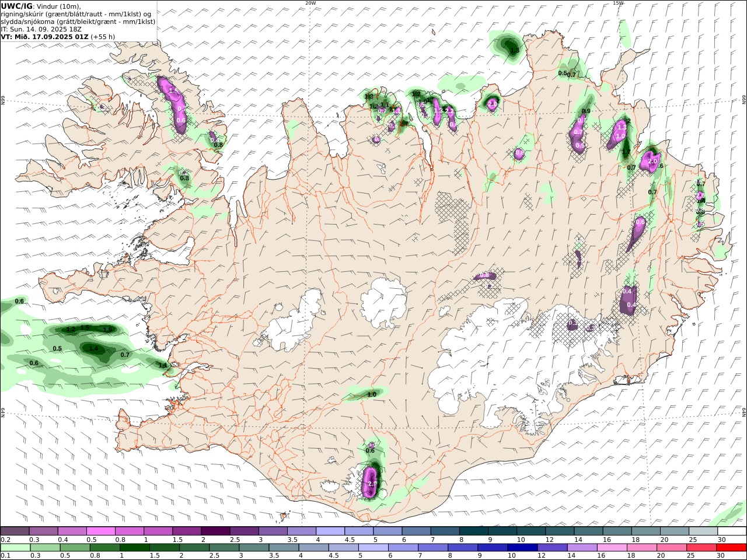
Task: Select the lower legend swatch starting at 0.3
Action: tap(46, 548)
